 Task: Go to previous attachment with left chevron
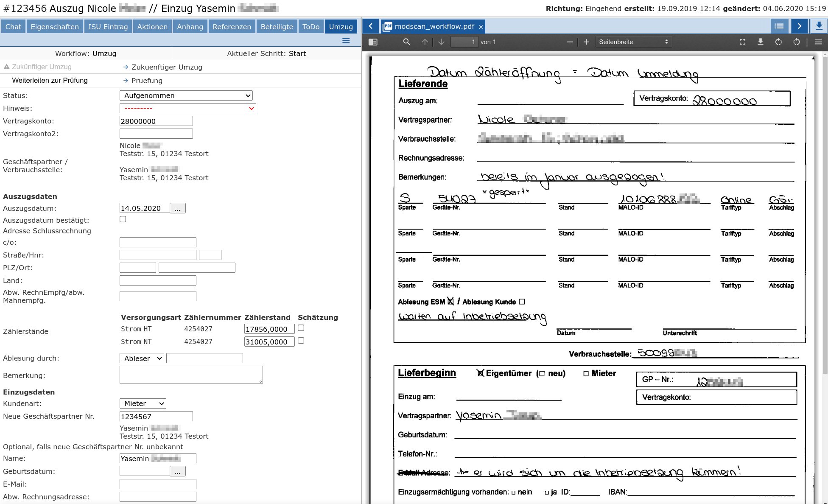click(370, 26)
